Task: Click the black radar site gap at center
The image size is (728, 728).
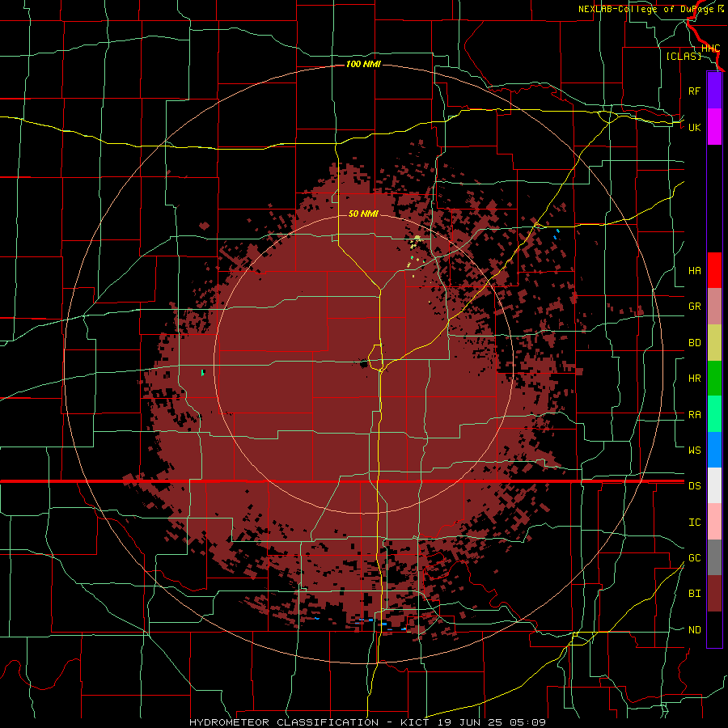Action: click(363, 364)
